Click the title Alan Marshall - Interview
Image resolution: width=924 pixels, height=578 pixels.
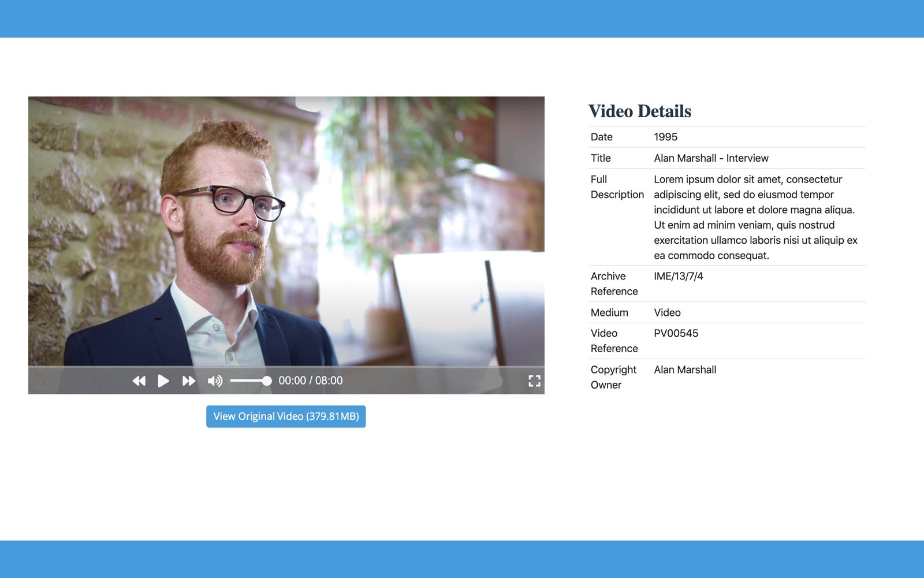click(x=711, y=158)
